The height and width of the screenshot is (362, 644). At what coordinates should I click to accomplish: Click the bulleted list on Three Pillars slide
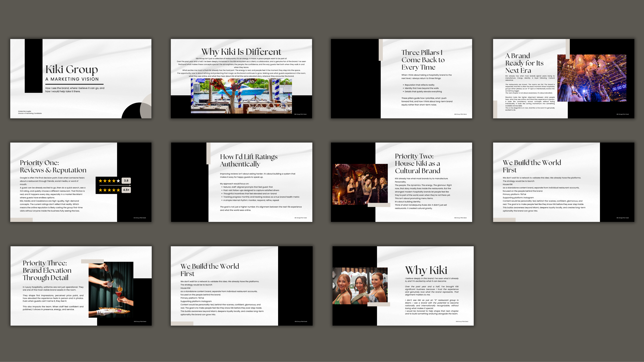pyautogui.click(x=423, y=88)
